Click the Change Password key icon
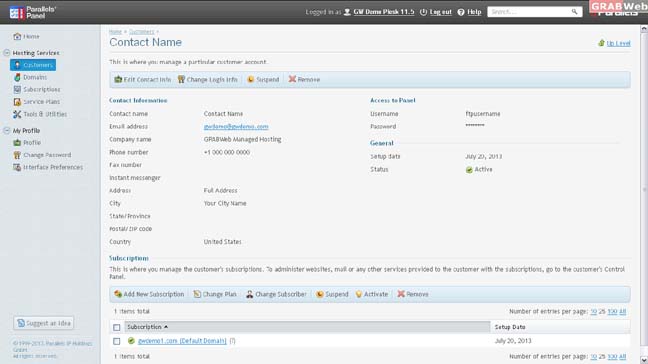Image resolution: width=648 pixels, height=364 pixels. (x=17, y=155)
